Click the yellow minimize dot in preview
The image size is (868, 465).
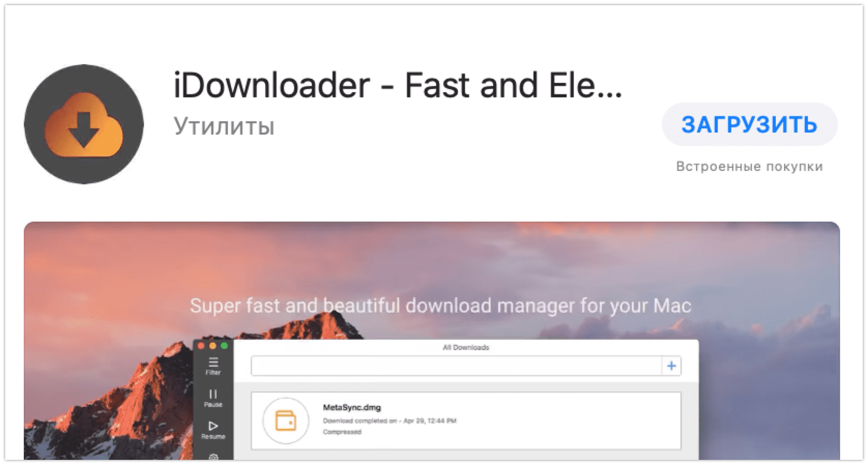pyautogui.click(x=212, y=346)
